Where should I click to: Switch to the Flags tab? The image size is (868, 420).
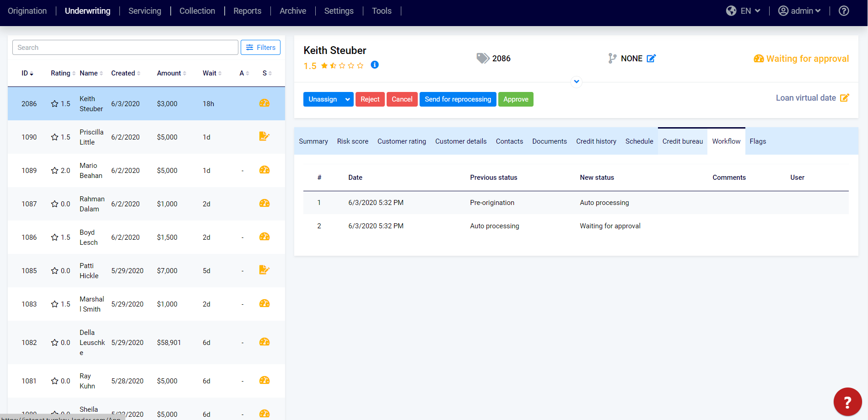(x=758, y=141)
